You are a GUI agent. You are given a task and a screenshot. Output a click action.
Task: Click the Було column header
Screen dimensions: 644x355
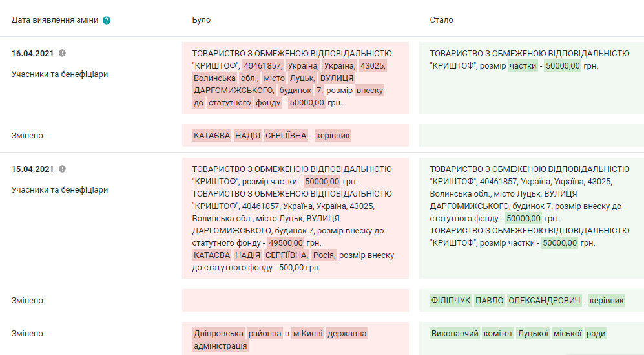[202, 20]
